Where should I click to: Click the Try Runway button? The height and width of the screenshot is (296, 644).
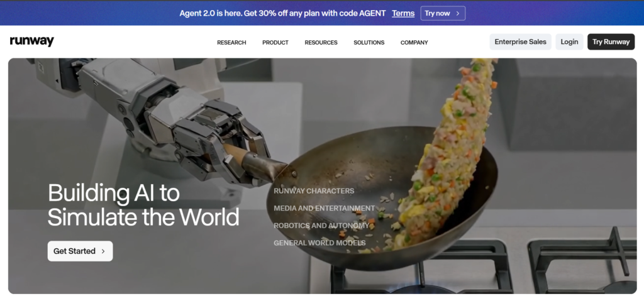pyautogui.click(x=611, y=42)
